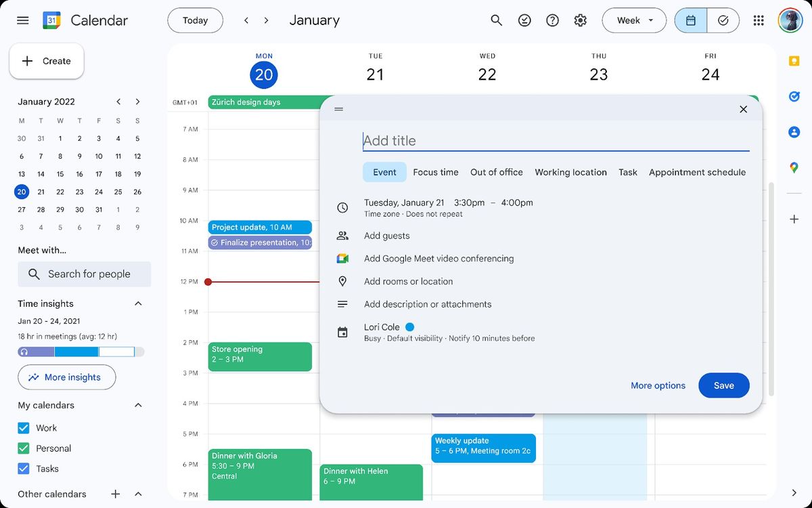Add Google Meet video conferencing
This screenshot has height=508, width=812.
[x=438, y=258]
